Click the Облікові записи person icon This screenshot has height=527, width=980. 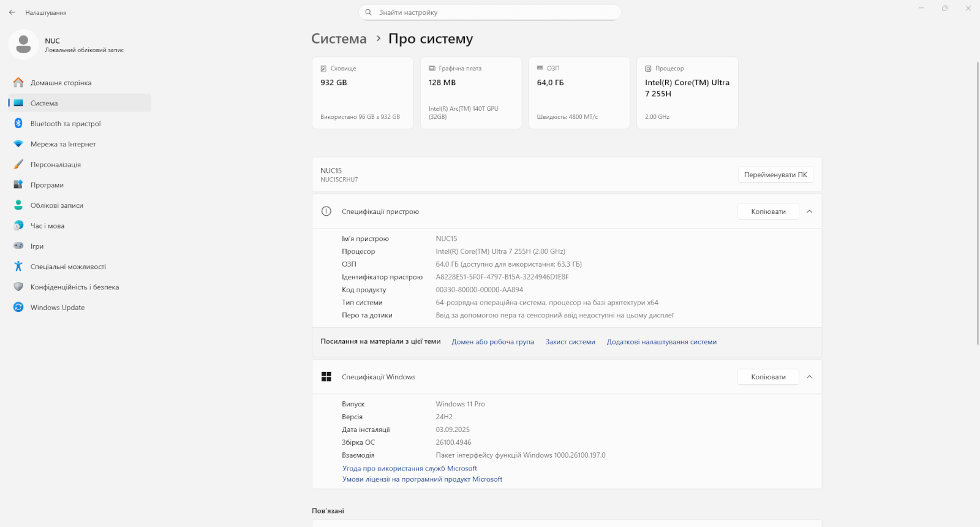point(18,205)
